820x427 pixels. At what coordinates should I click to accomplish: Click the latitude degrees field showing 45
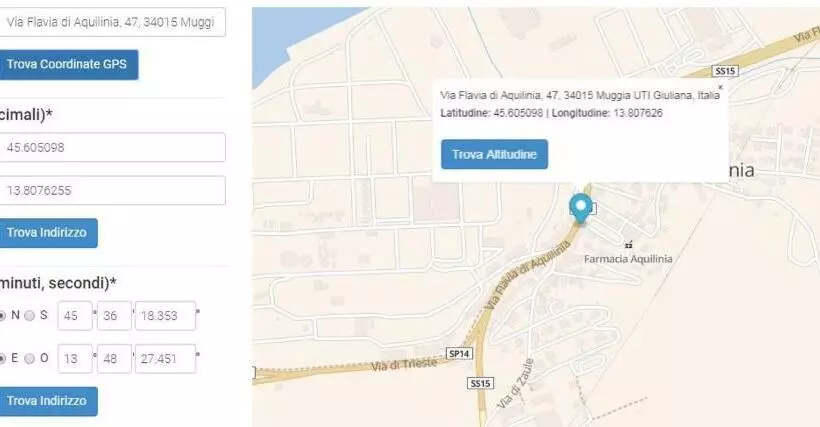click(x=75, y=315)
